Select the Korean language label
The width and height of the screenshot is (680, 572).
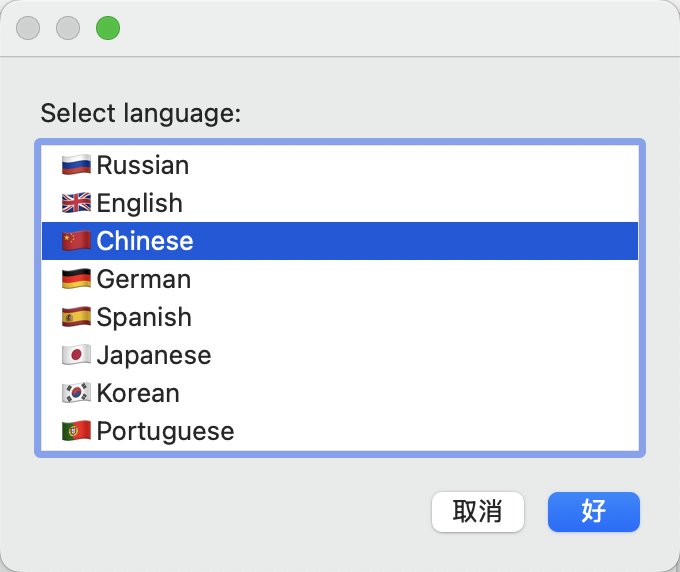(138, 393)
